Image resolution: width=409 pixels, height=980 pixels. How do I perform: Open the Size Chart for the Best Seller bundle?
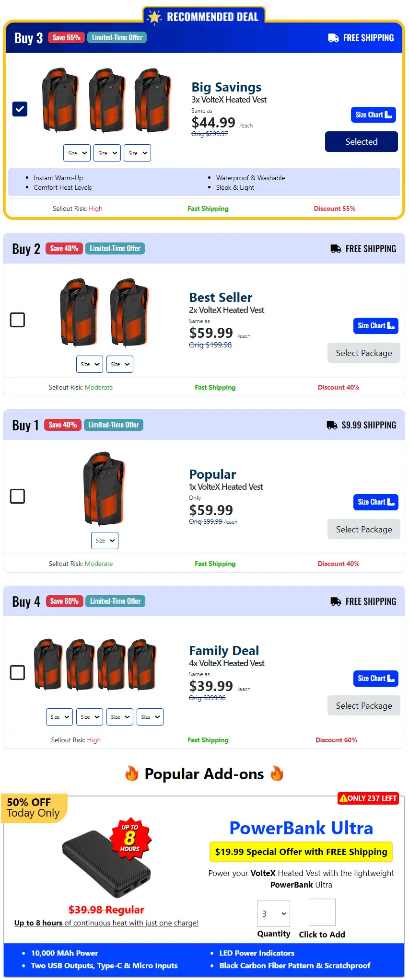click(375, 325)
